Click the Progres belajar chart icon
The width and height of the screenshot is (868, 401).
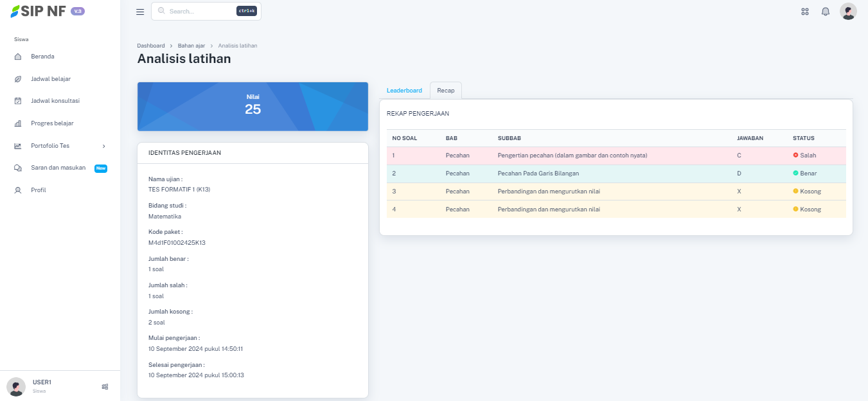coord(18,123)
